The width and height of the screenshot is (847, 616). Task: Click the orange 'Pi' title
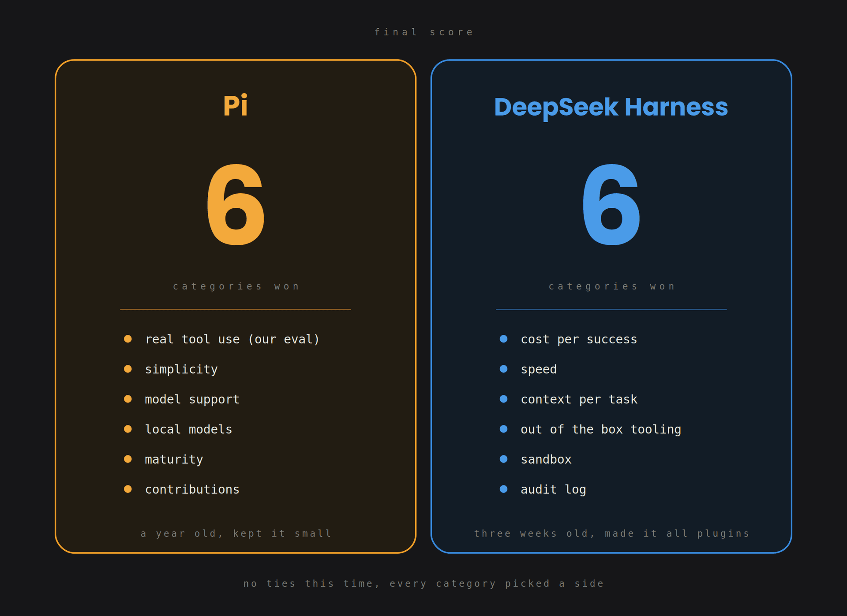(236, 106)
